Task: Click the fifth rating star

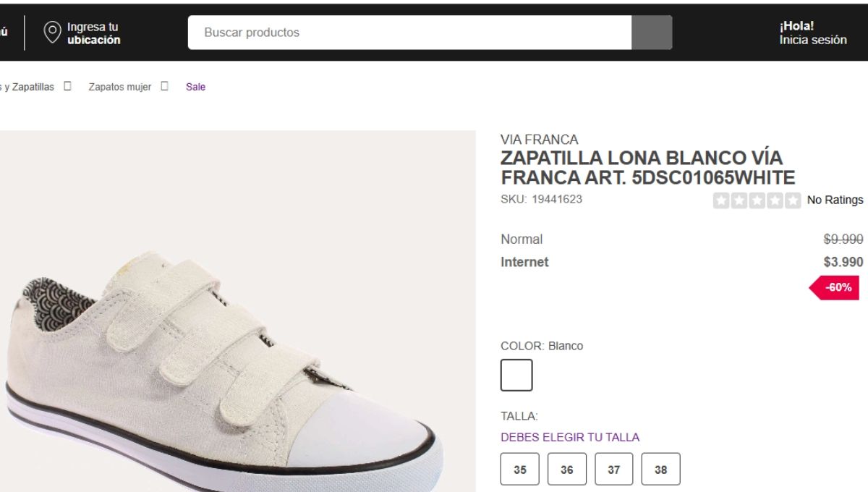Action: pos(791,200)
